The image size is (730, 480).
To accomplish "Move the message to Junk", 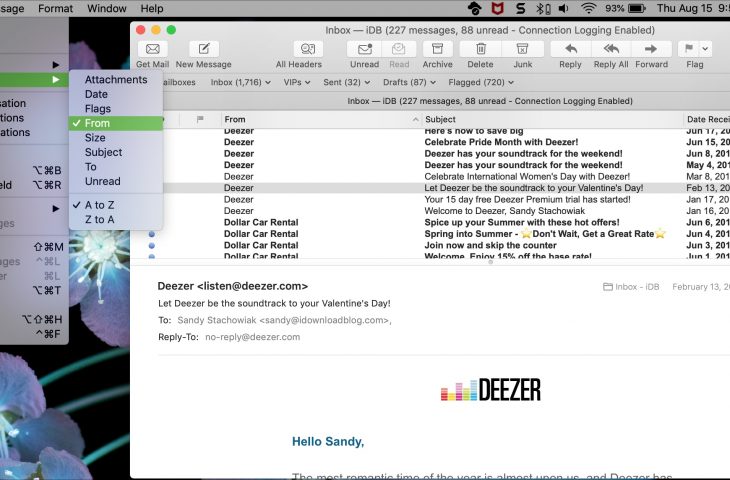I will (522, 49).
